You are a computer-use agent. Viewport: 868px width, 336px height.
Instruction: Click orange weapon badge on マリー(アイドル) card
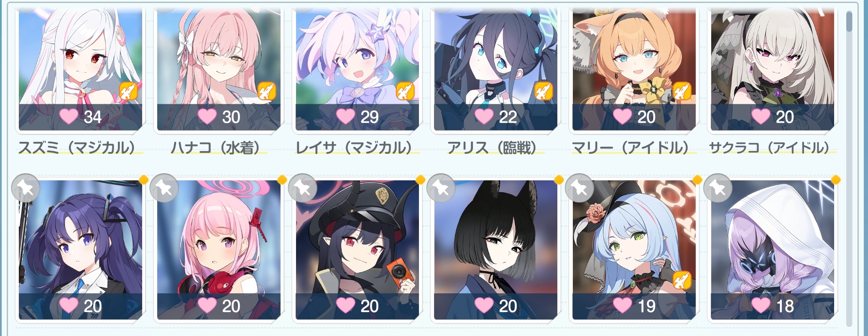(x=682, y=91)
